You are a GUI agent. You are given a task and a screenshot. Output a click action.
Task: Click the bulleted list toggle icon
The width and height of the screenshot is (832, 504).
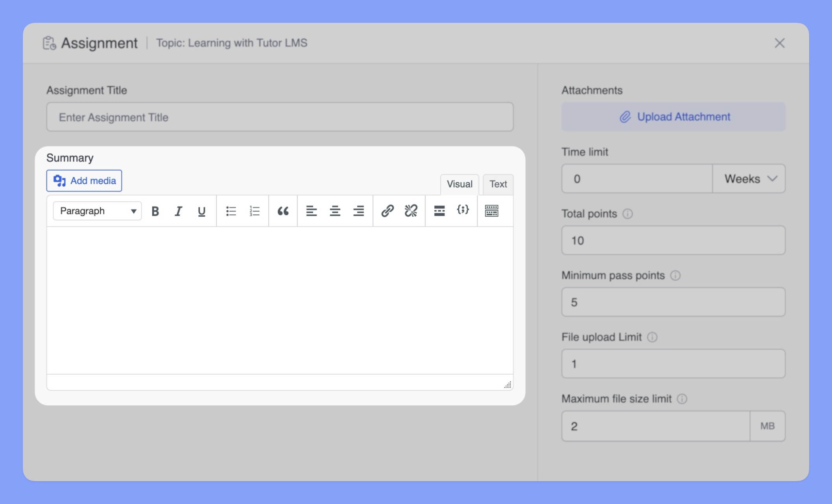click(231, 210)
